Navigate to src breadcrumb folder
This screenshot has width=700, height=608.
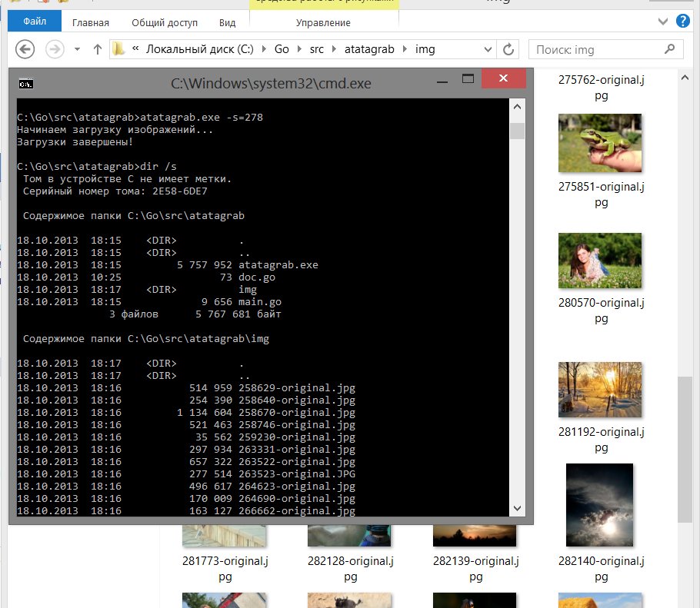[x=316, y=49]
